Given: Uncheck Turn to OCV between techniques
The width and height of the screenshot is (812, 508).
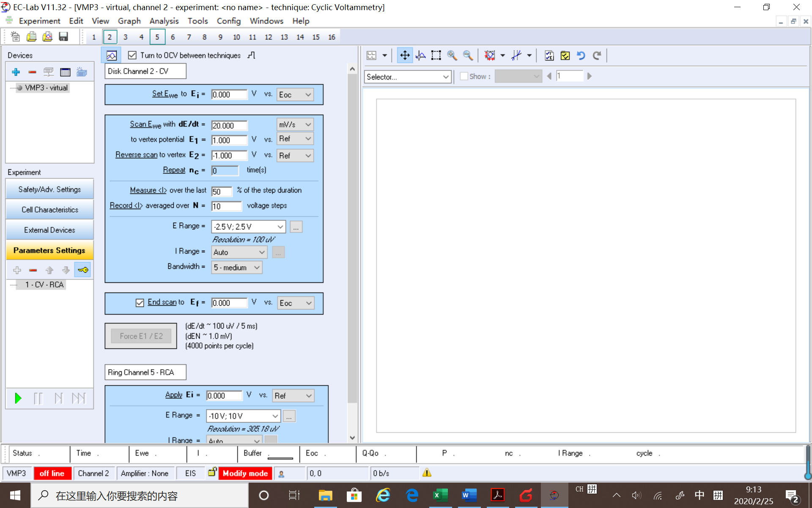Looking at the screenshot, I should [x=132, y=55].
